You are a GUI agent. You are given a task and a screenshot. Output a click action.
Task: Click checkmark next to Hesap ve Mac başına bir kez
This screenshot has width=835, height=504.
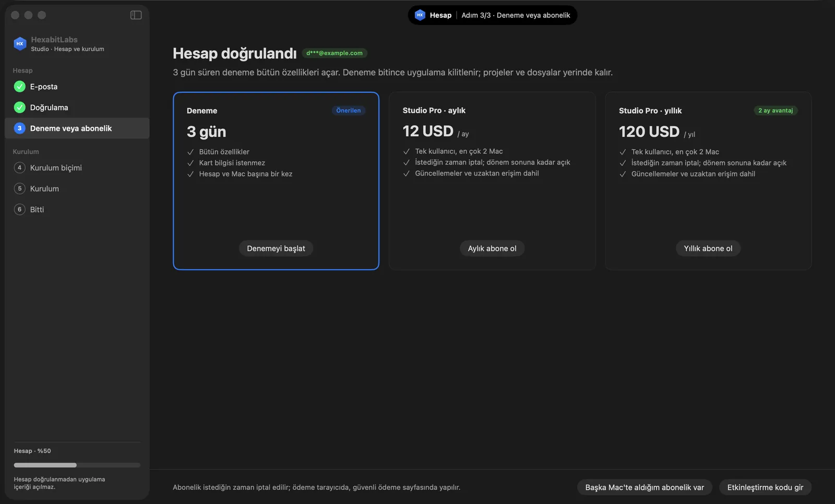190,174
